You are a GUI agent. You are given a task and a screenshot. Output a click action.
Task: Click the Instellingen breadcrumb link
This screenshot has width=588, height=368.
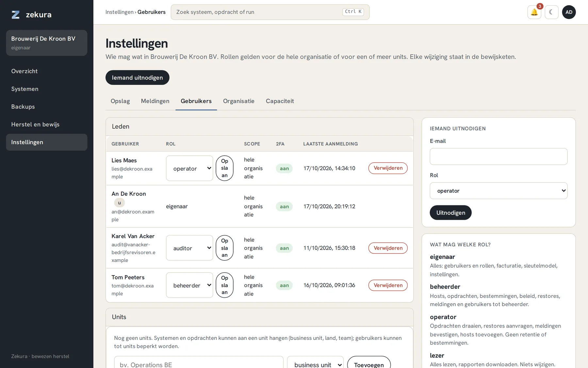point(119,12)
